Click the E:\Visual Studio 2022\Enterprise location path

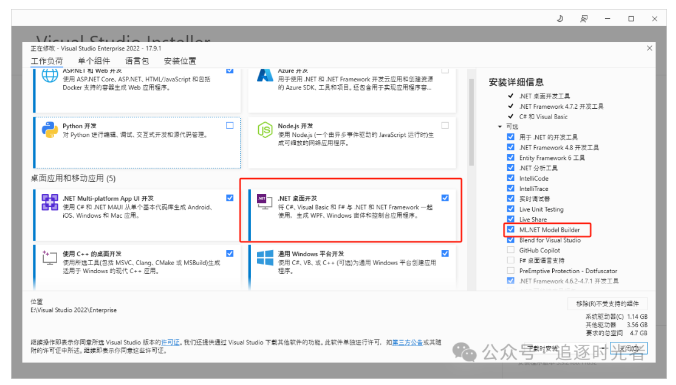[74, 310]
